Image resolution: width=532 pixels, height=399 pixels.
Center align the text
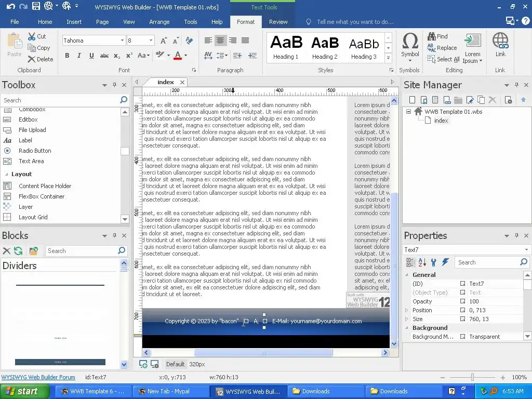pyautogui.click(x=220, y=41)
